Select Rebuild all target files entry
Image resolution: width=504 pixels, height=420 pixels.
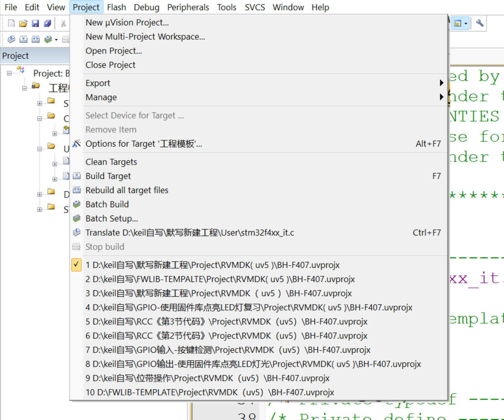coord(259,190)
